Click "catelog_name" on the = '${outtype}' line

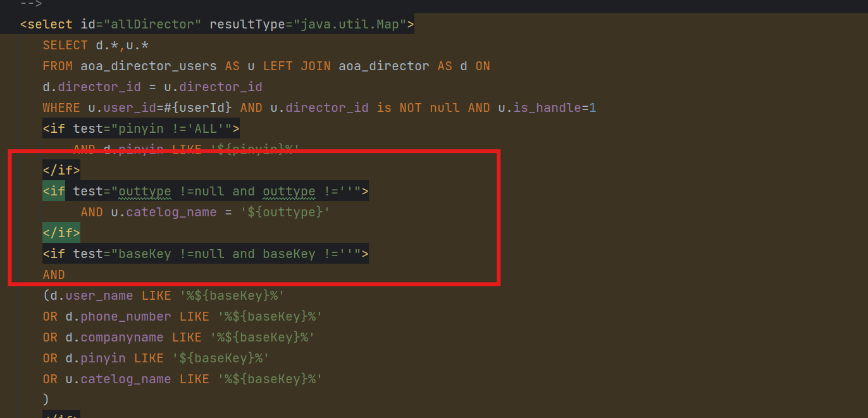click(171, 212)
